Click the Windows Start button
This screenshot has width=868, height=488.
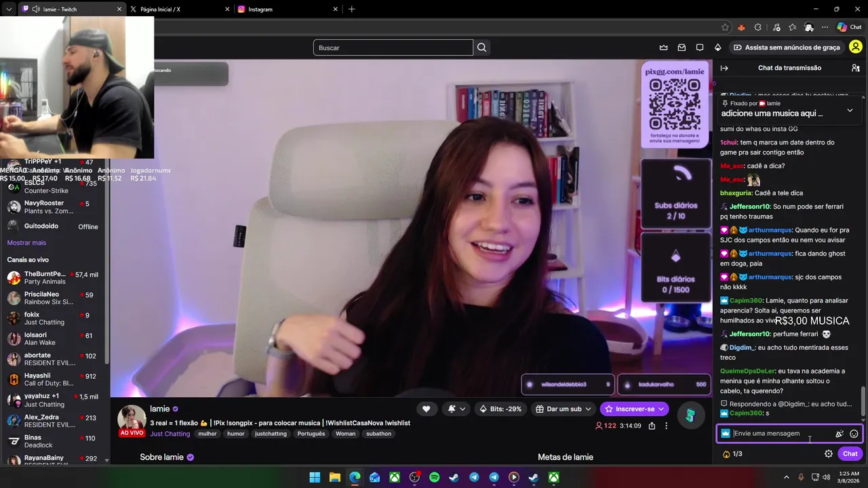[x=315, y=478]
